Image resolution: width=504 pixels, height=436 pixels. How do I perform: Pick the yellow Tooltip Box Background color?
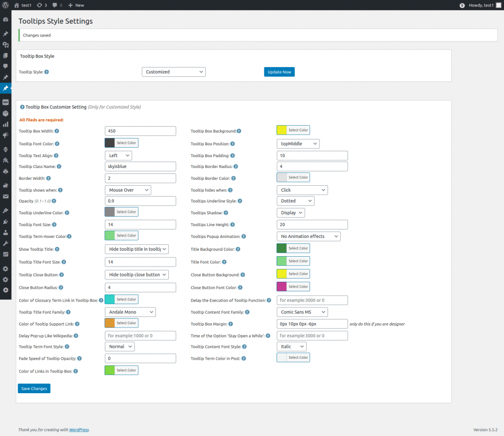pos(282,130)
